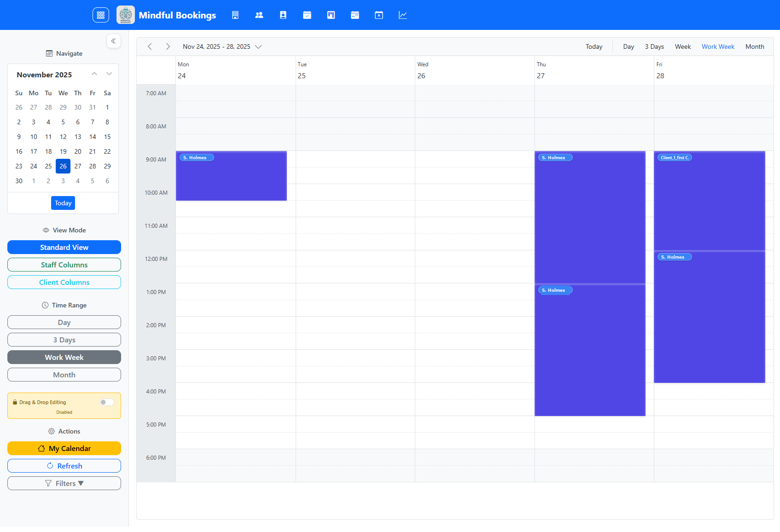780x532 pixels.
Task: Choose Work Week in sidebar time range
Action: (x=64, y=357)
